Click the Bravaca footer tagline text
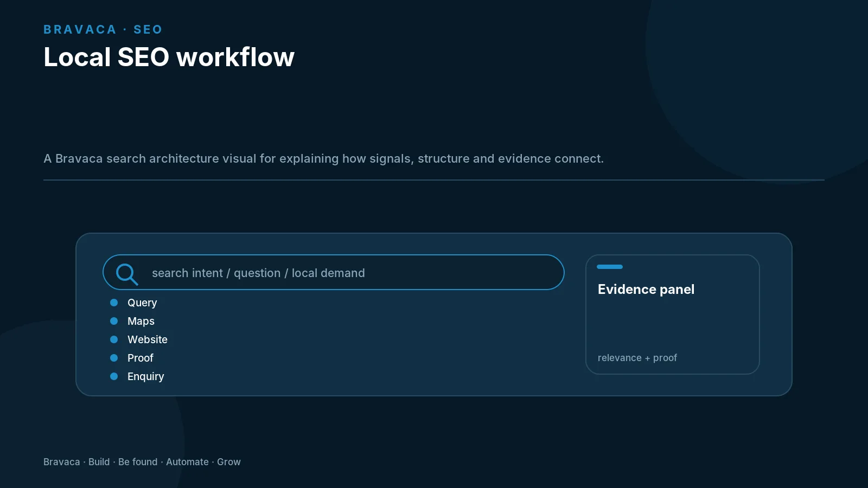 pos(142,462)
